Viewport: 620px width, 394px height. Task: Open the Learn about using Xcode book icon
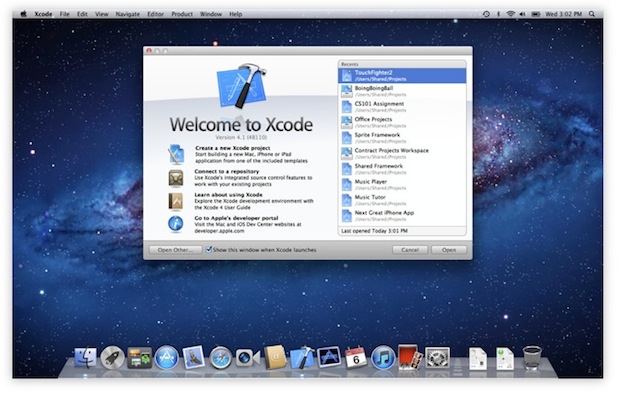[176, 201]
